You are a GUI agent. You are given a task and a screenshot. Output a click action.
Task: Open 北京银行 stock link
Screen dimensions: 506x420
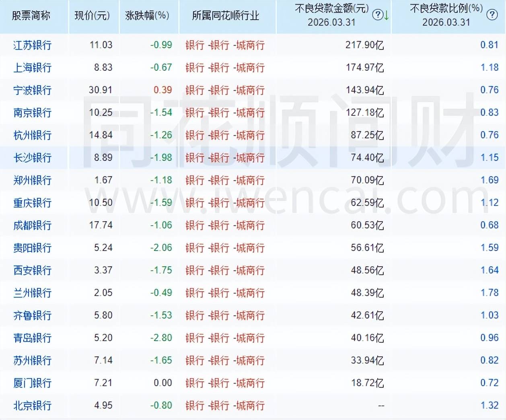pyautogui.click(x=33, y=406)
